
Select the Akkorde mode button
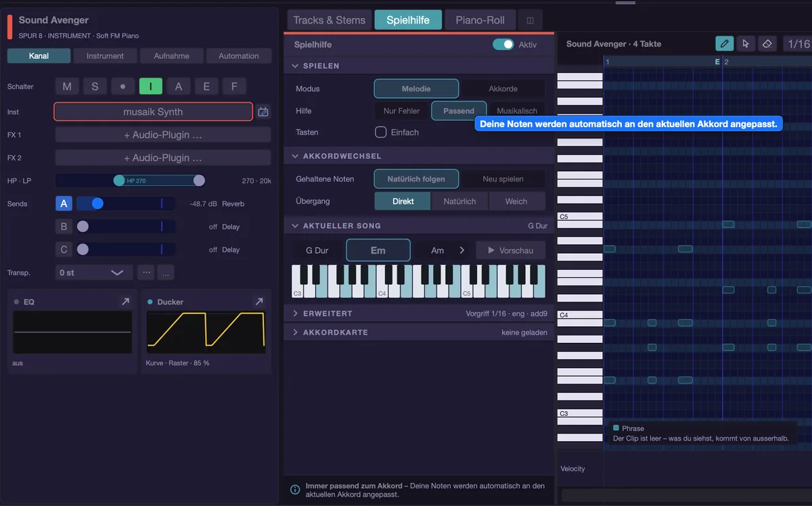click(x=503, y=89)
